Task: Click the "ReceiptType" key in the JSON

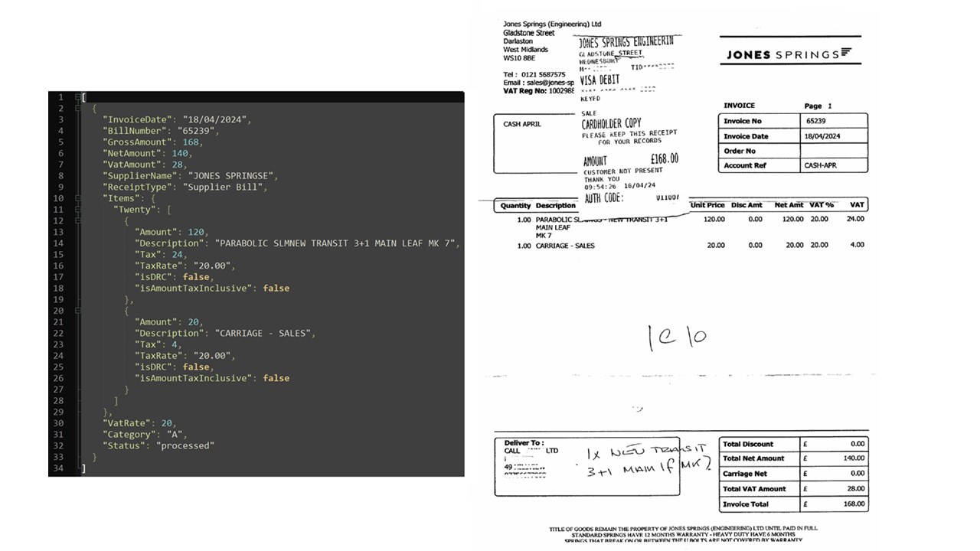Action: pos(139,187)
